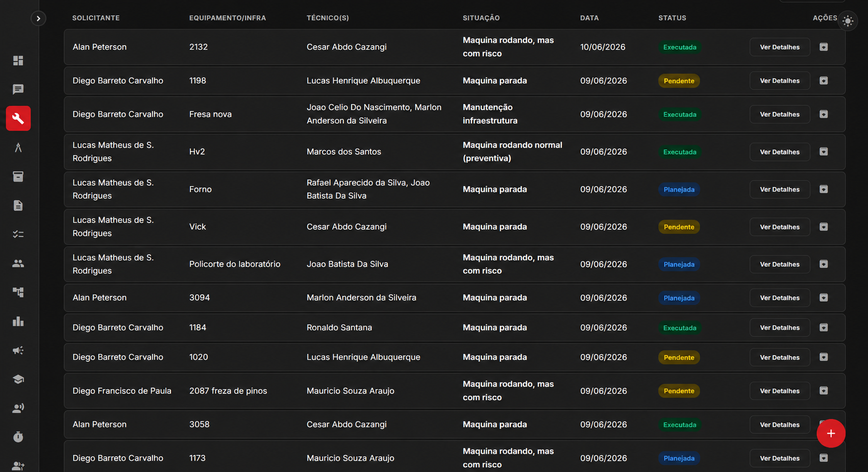Viewport: 868px width, 472px height.
Task: Click the Planejada badge in the Forno row
Action: click(x=679, y=189)
